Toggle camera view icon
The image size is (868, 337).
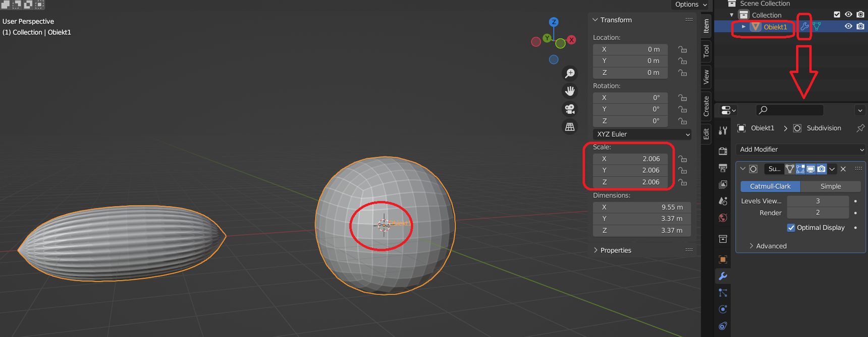pyautogui.click(x=570, y=109)
